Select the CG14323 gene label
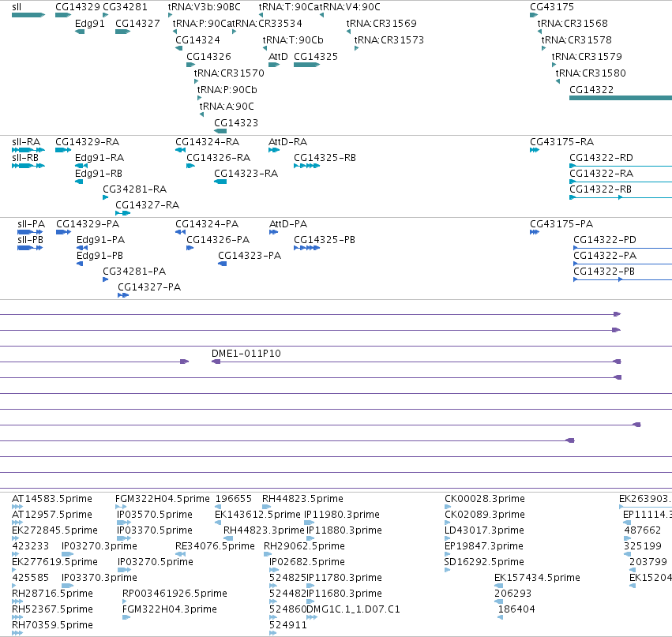The image size is (672, 637). point(236,123)
